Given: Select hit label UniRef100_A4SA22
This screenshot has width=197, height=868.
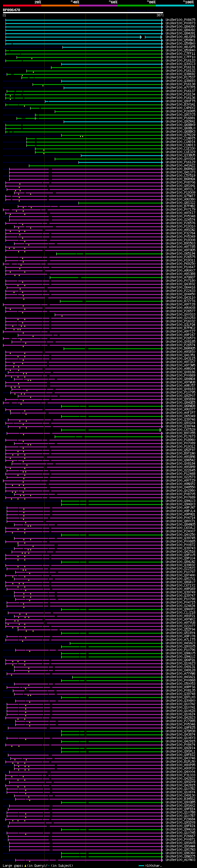Looking at the screenshot, I should 180,165.
